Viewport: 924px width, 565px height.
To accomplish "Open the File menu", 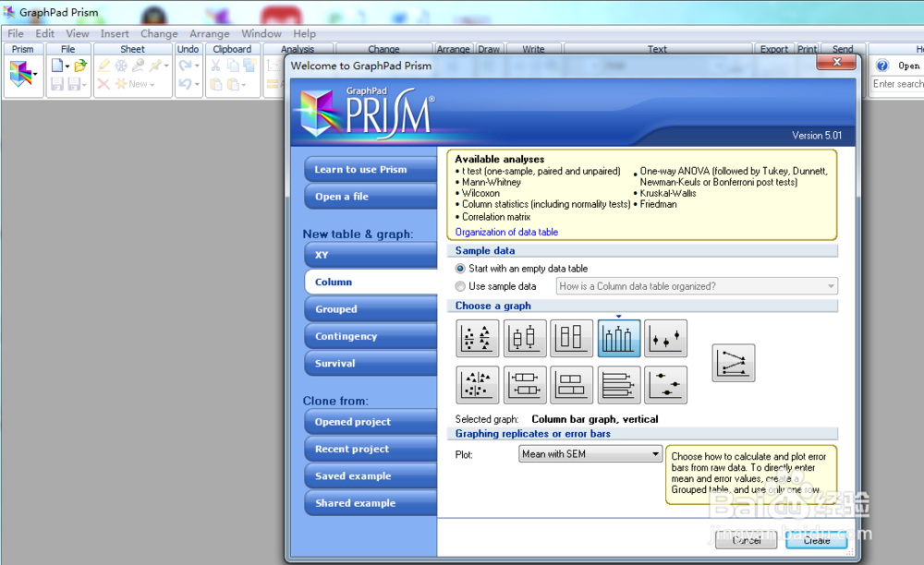I will tap(16, 33).
